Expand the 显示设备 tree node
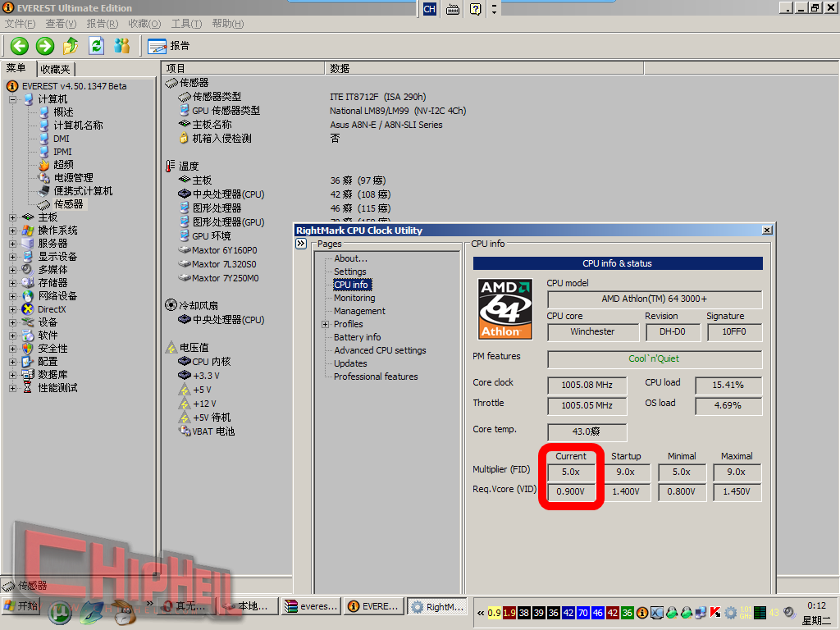 (12, 257)
